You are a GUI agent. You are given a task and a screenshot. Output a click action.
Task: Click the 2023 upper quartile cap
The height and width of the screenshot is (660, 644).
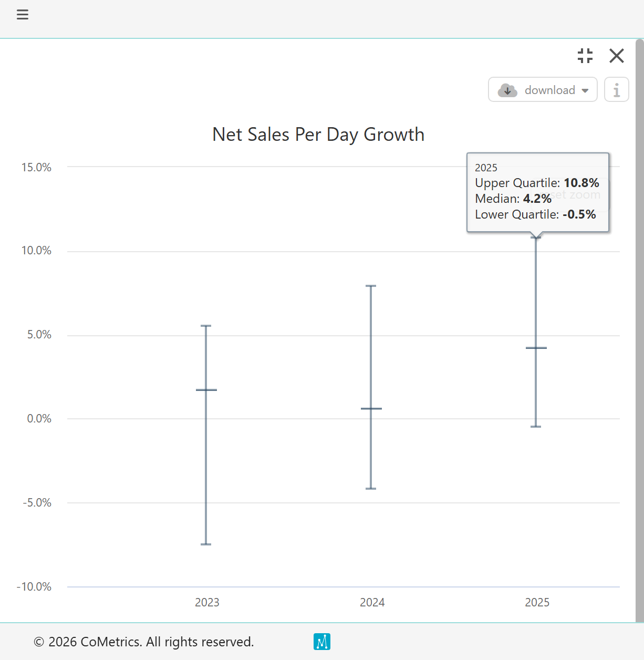coord(206,326)
